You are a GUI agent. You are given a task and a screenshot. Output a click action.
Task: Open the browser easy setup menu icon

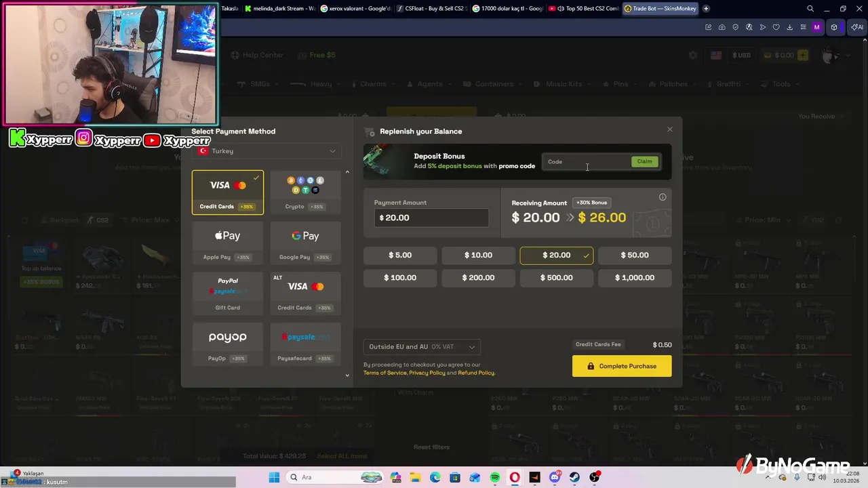(804, 27)
